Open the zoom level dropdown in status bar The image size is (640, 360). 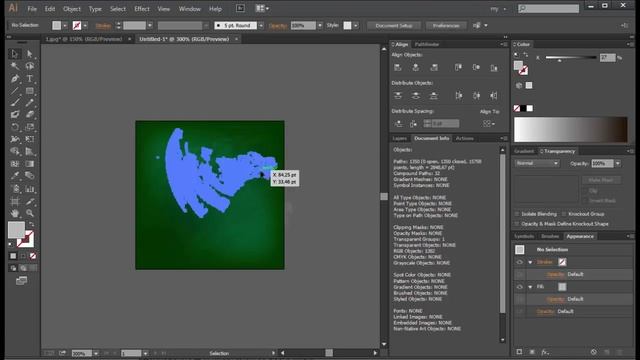coord(96,353)
